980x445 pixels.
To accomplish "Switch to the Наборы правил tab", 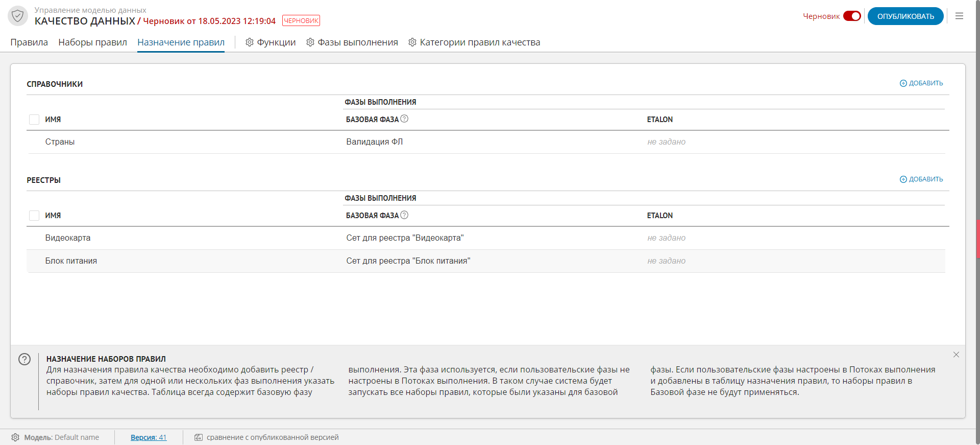I will click(x=92, y=42).
